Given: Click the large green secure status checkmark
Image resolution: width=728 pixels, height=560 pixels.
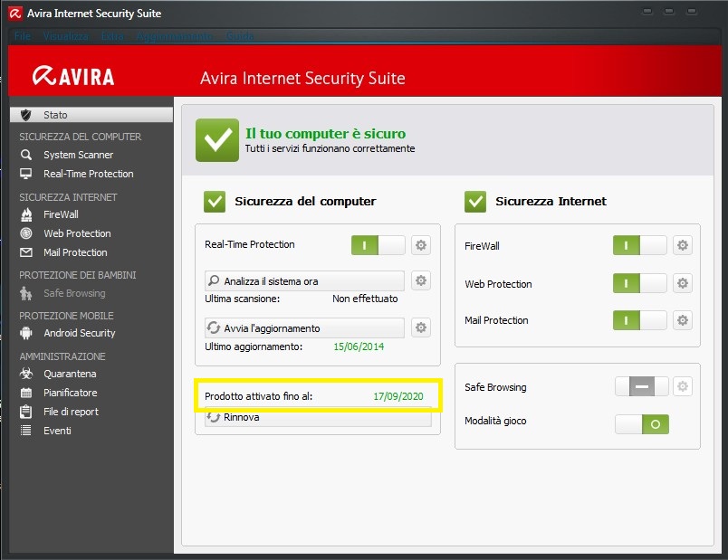Looking at the screenshot, I should 217,140.
